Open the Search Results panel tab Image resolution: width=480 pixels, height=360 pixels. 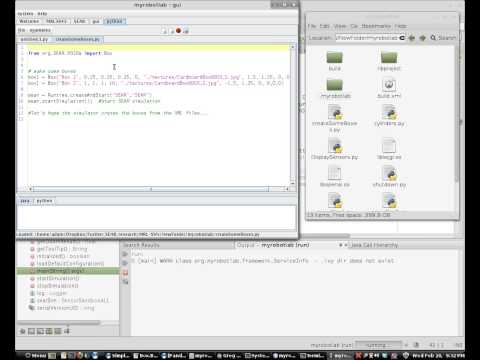(141, 245)
